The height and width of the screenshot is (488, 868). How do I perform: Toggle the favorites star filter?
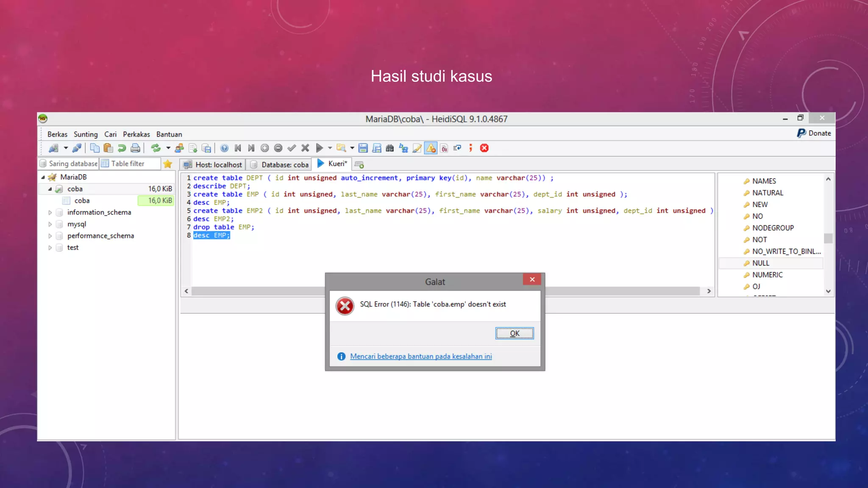coord(167,164)
